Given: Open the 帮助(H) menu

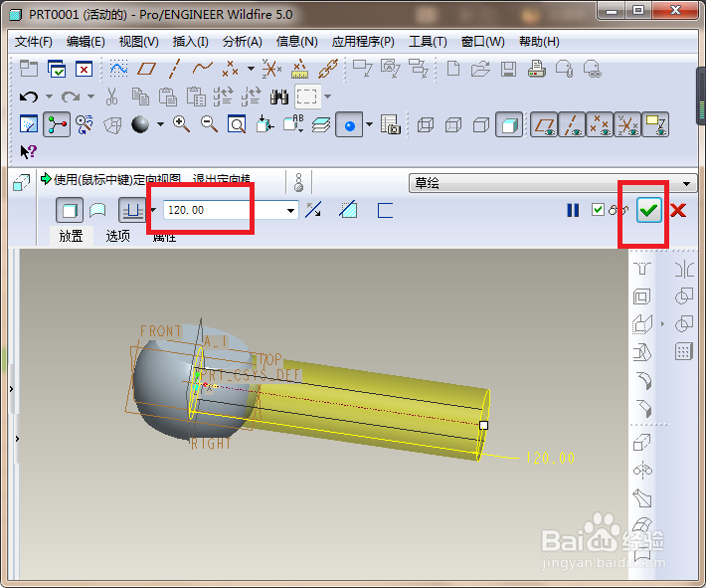Looking at the screenshot, I should 539,42.
